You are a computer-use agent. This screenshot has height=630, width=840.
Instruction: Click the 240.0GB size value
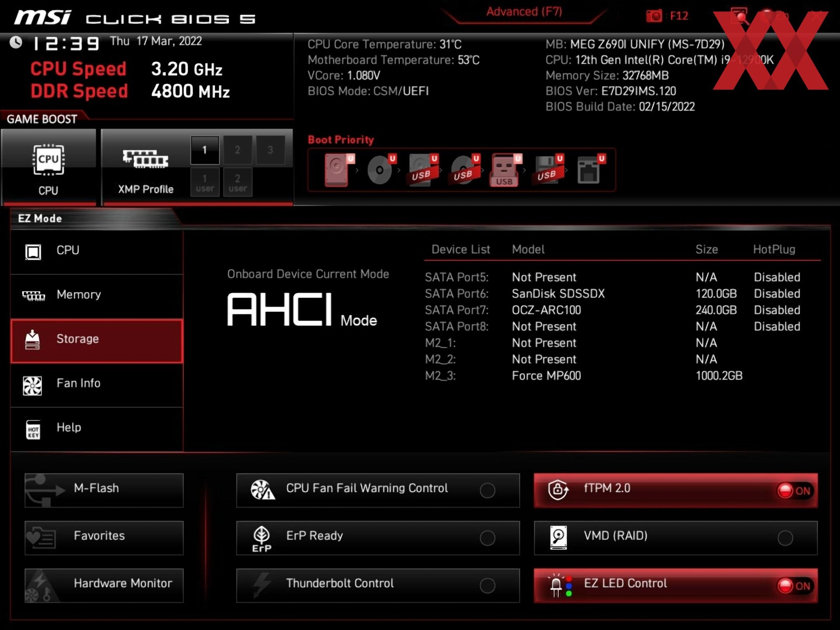point(716,310)
